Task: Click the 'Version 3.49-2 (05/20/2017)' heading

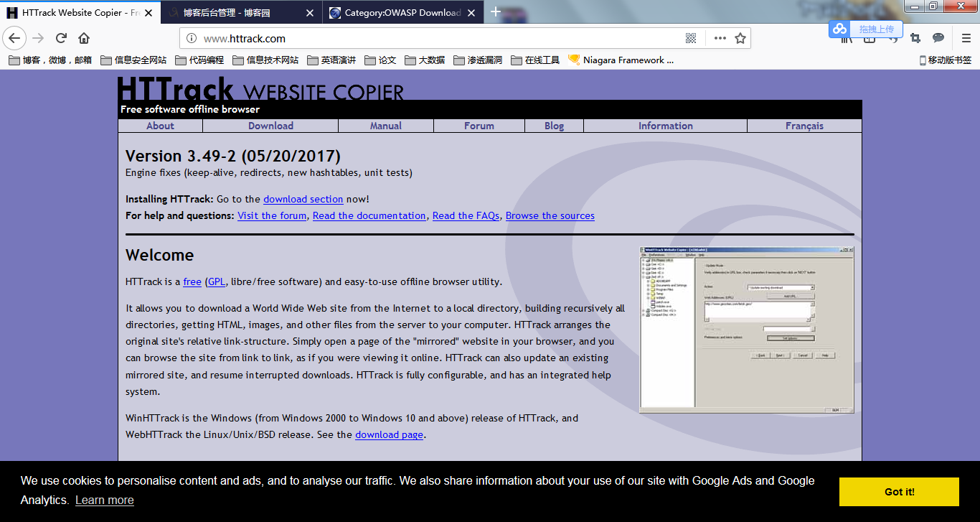Action: click(233, 156)
